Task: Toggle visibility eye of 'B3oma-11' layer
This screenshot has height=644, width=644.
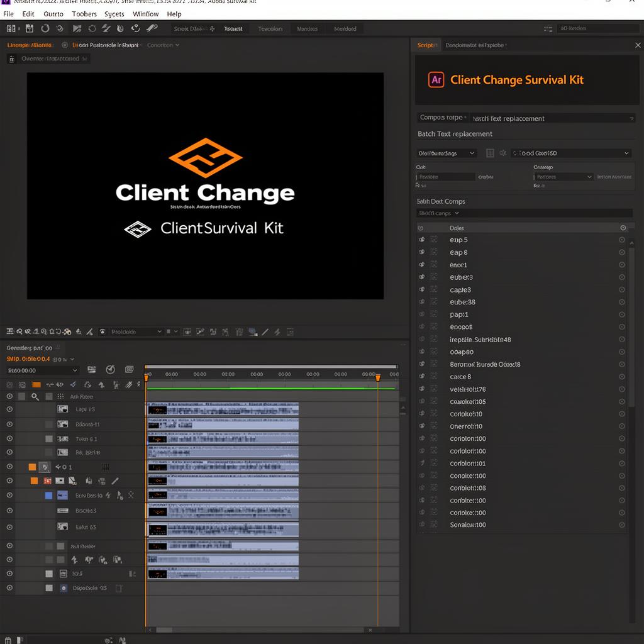Action: pyautogui.click(x=9, y=424)
